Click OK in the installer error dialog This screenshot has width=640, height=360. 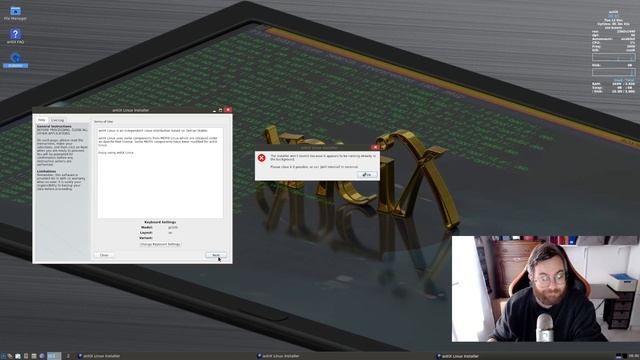[x=367, y=174]
